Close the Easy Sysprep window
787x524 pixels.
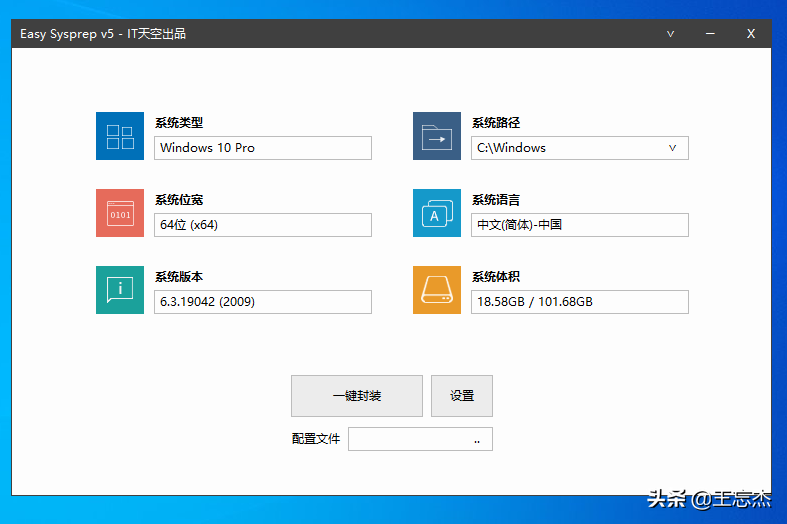tap(750, 34)
